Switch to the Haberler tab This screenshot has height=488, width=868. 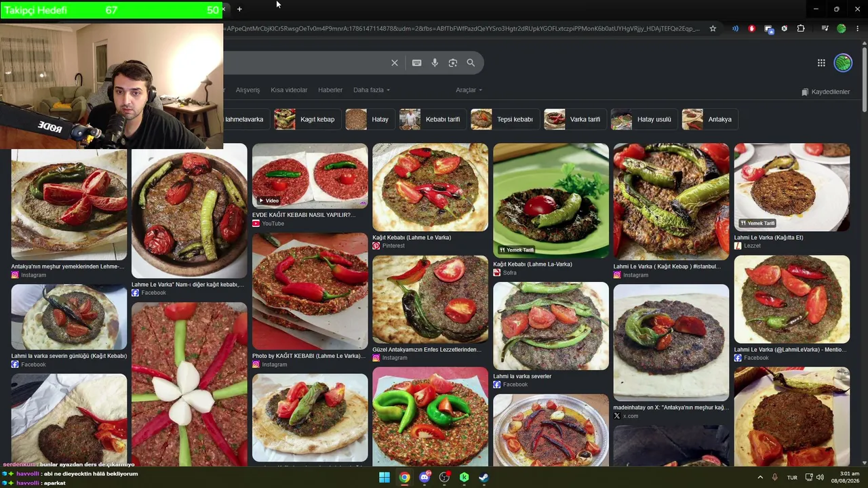point(330,90)
